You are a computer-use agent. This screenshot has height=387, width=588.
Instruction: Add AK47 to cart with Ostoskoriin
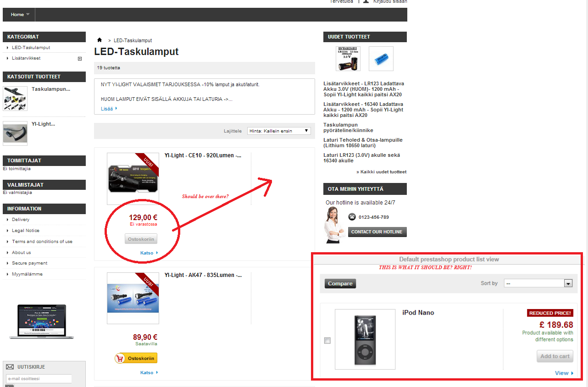pos(136,358)
